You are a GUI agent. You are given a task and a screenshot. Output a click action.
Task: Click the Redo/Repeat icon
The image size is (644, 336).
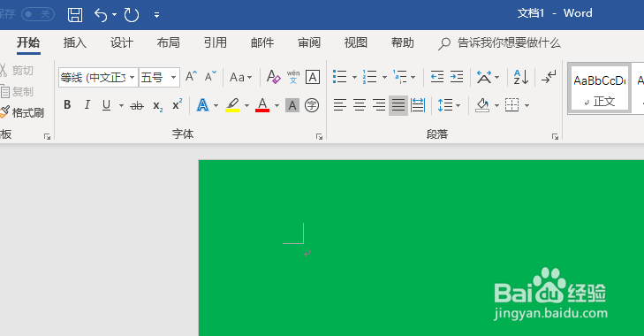pos(132,15)
